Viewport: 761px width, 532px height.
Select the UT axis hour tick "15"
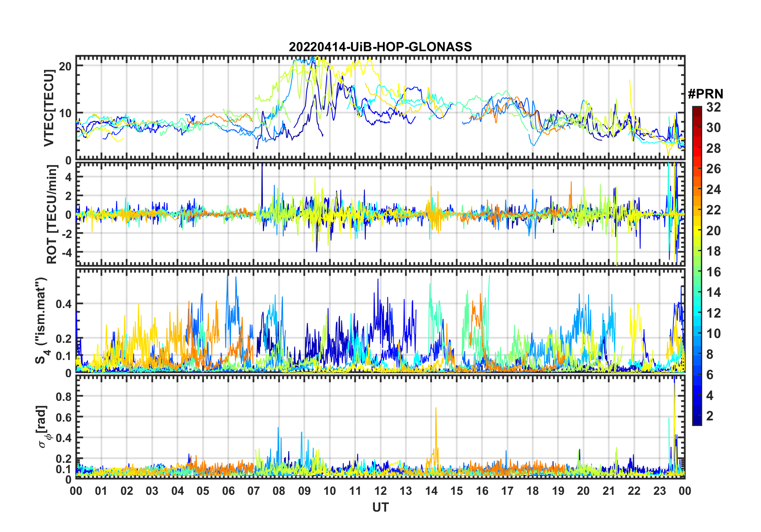457,491
